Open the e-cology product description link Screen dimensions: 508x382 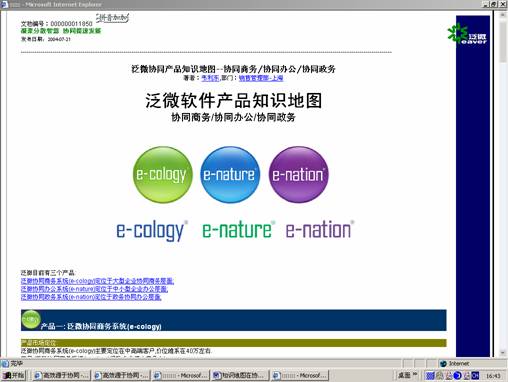tap(97, 281)
